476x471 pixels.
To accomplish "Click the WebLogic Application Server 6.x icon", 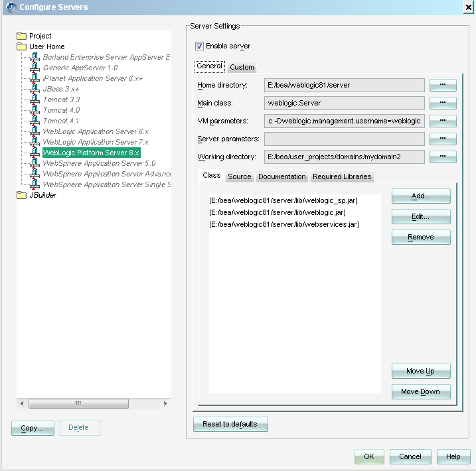I will [x=35, y=131].
